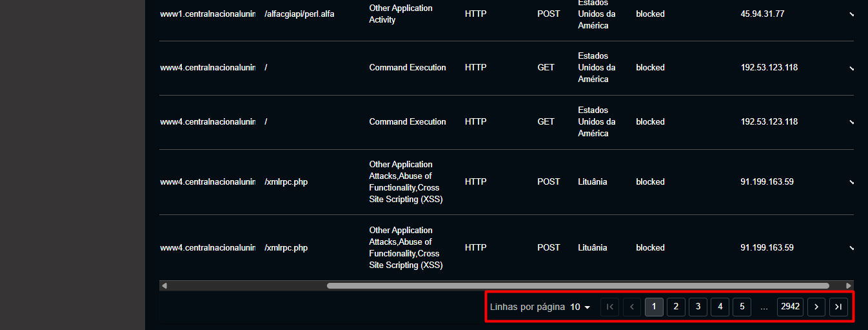Go to the previous results page
The image size is (868, 330).
click(x=632, y=307)
